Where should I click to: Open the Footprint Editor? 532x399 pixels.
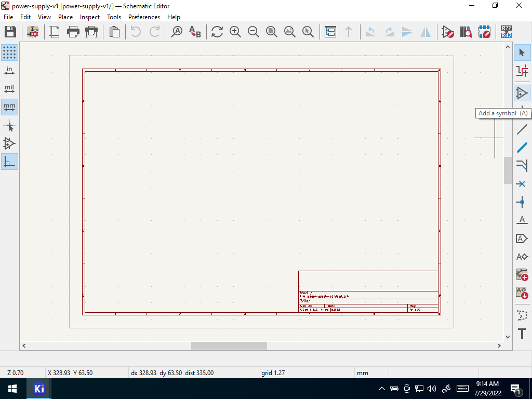pyautogui.click(x=484, y=32)
